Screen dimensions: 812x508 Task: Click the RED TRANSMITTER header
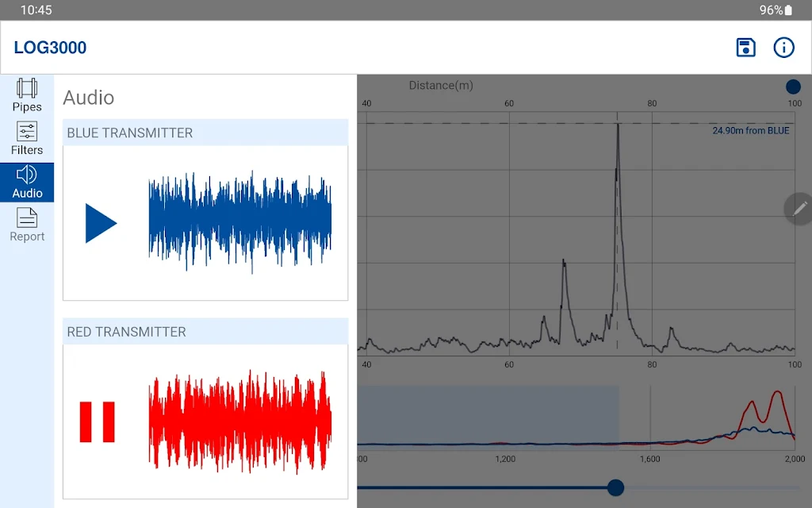pyautogui.click(x=205, y=332)
